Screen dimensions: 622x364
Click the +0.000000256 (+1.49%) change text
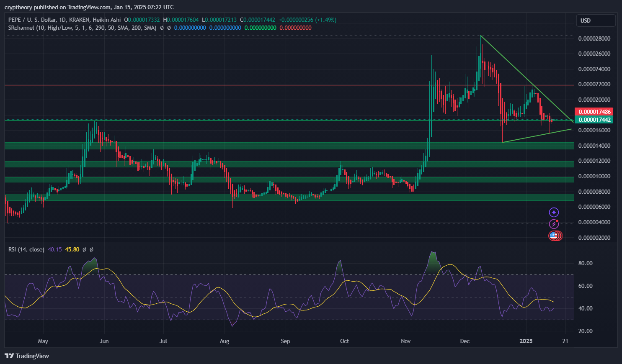[307, 20]
